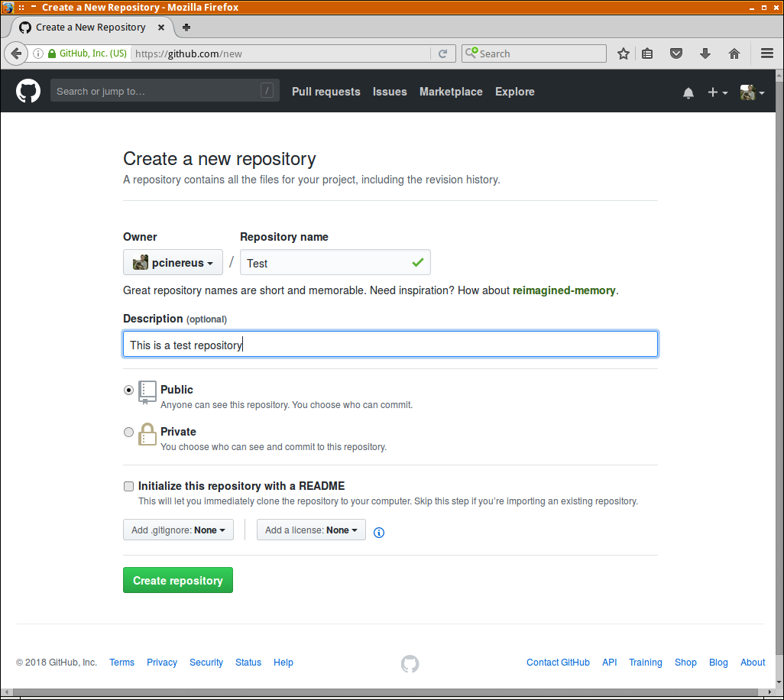
Task: Click the license info icon
Action: [379, 533]
